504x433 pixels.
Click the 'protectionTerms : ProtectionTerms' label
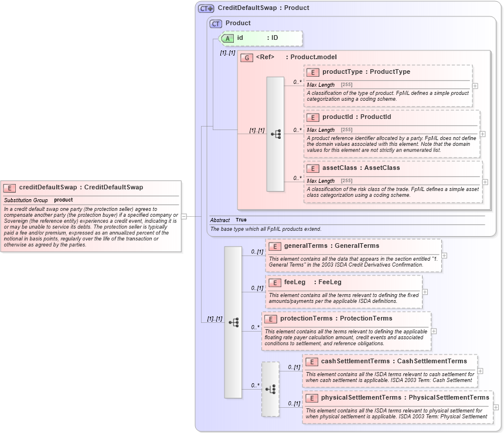click(336, 319)
